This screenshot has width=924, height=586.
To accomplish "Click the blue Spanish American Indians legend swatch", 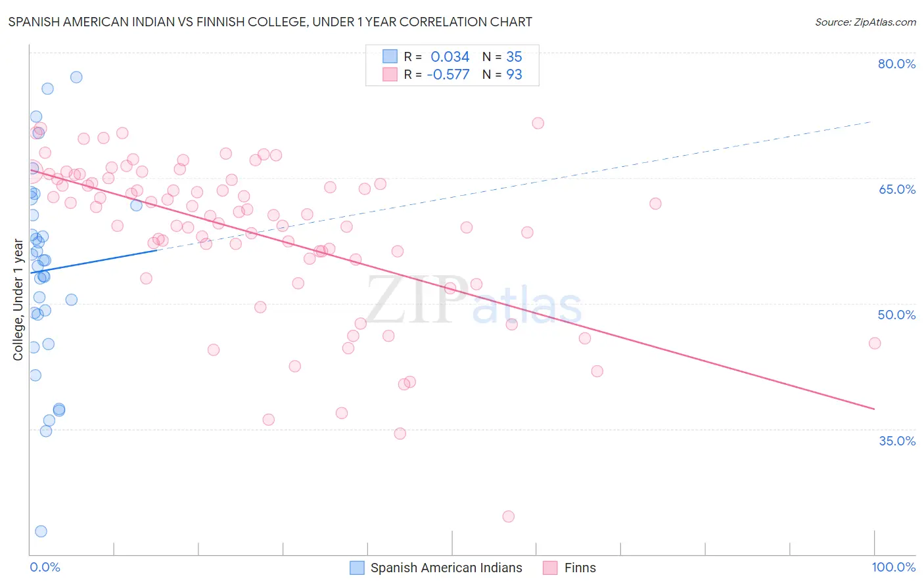I will [x=357, y=568].
